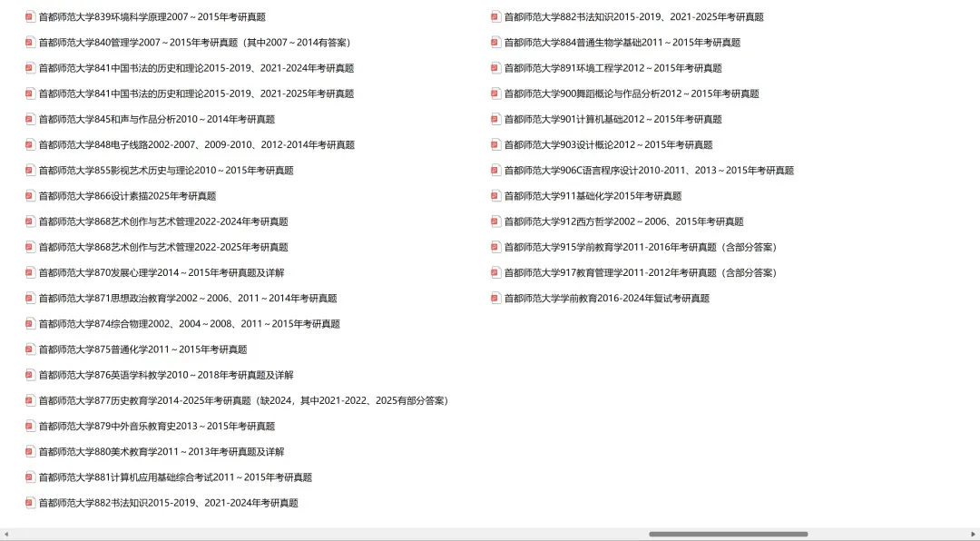Image resolution: width=980 pixels, height=541 pixels.
Task: Open the 906C语言程序设计 exam link
Action: tap(635, 170)
